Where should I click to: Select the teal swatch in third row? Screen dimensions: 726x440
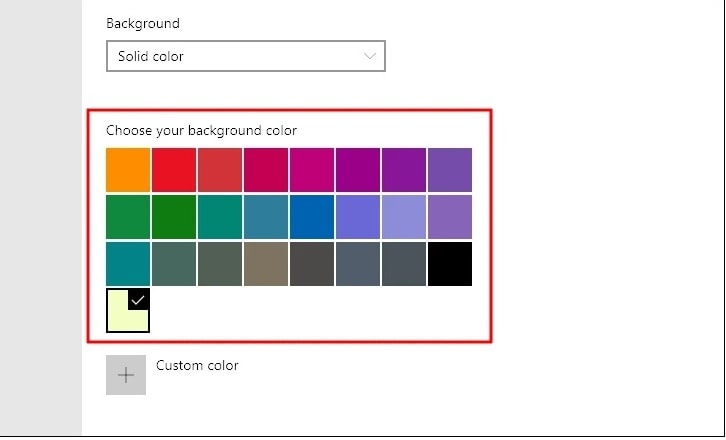(128, 264)
